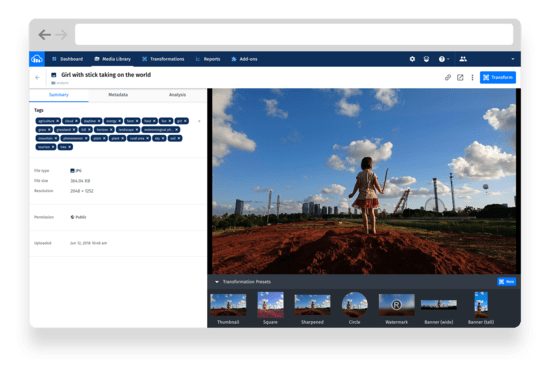Click the JPG file type value
This screenshot has width=550, height=371.
pyautogui.click(x=76, y=171)
